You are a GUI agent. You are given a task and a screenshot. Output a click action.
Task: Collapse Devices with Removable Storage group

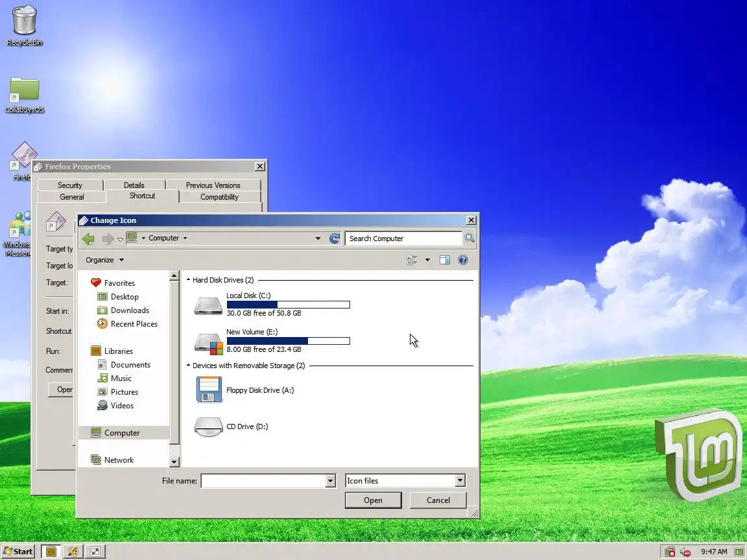[x=188, y=366]
